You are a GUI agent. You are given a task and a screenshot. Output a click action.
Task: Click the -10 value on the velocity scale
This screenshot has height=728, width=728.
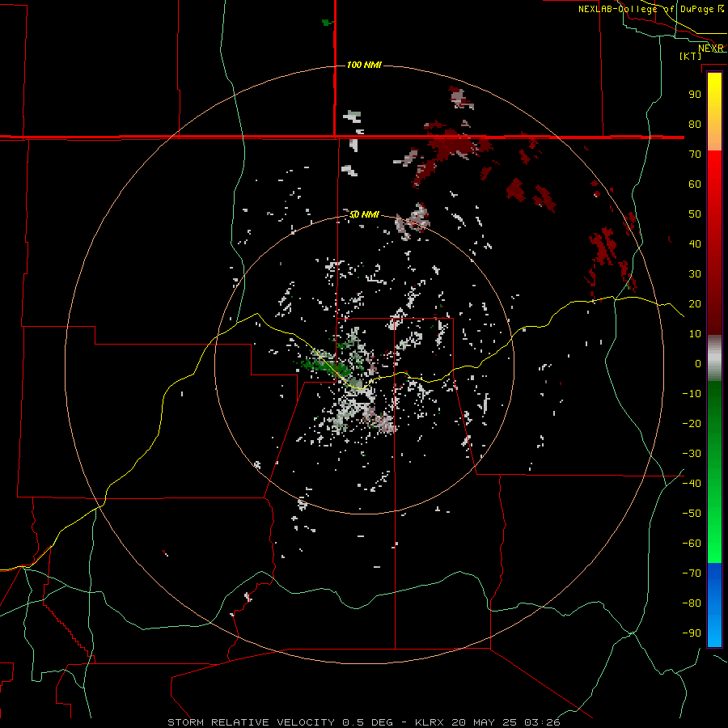point(692,394)
